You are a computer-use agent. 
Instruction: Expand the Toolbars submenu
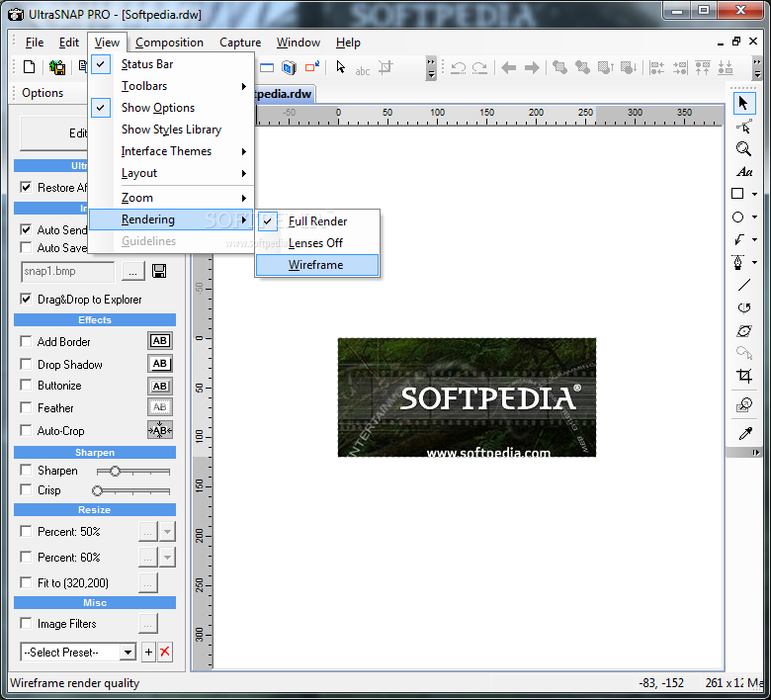[x=171, y=86]
